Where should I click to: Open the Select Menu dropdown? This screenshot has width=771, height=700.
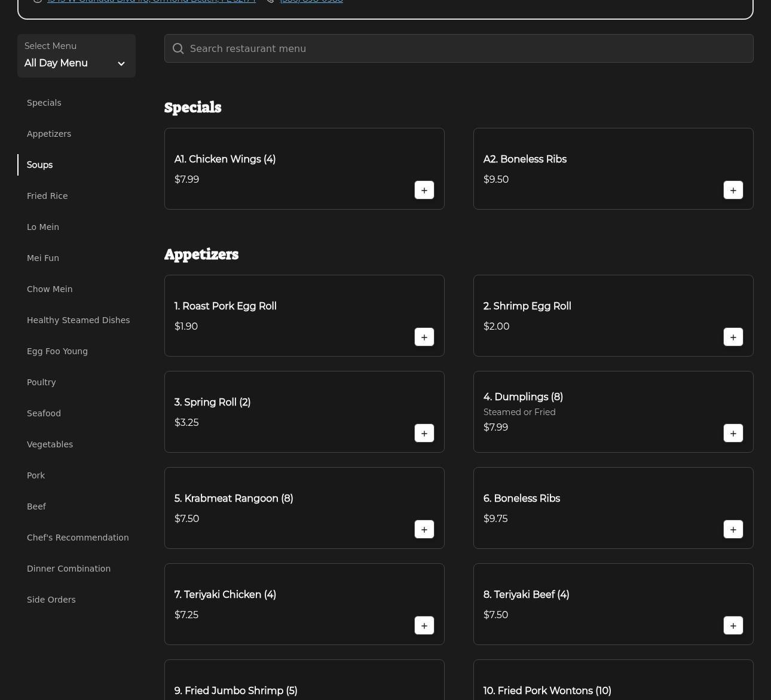pyautogui.click(x=76, y=56)
